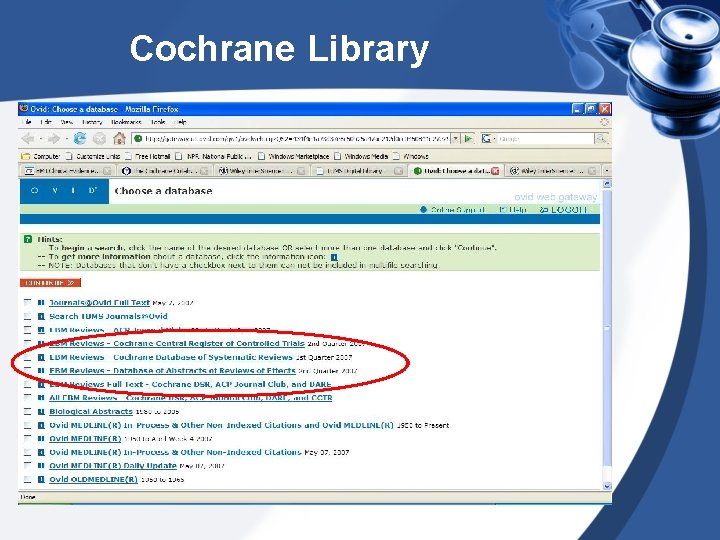Check the Biological Abstracts database box
Screen dimensions: 720x540
pyautogui.click(x=28, y=411)
